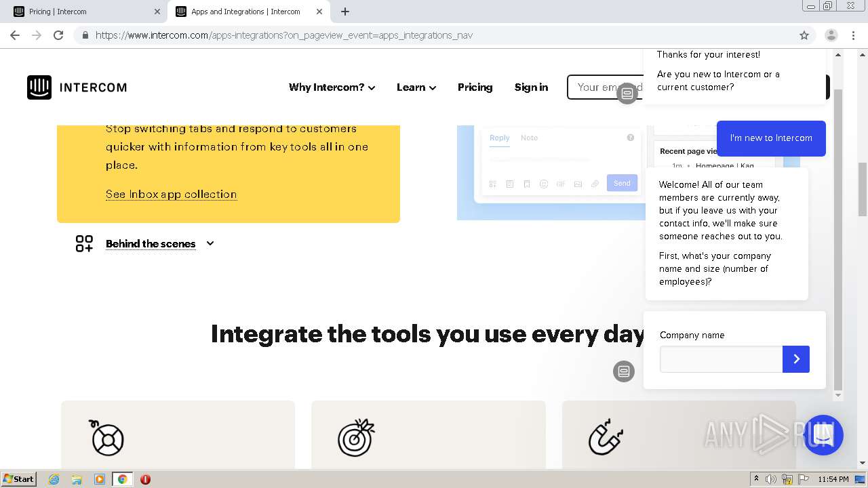Go back to the previous page
Viewport: 868px width, 488px height.
[15, 35]
